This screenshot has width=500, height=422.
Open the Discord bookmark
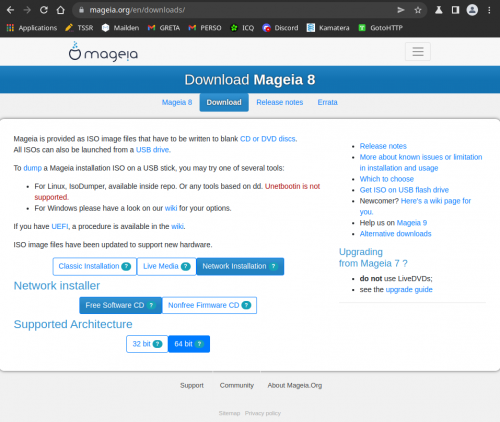280,28
